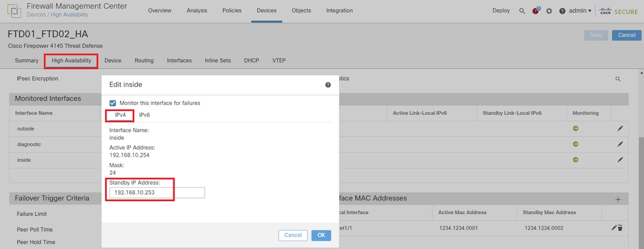Image resolution: width=644 pixels, height=249 pixels.
Task: Click Standby Mac Address 1234.1234.0002 value
Action: tap(544, 228)
